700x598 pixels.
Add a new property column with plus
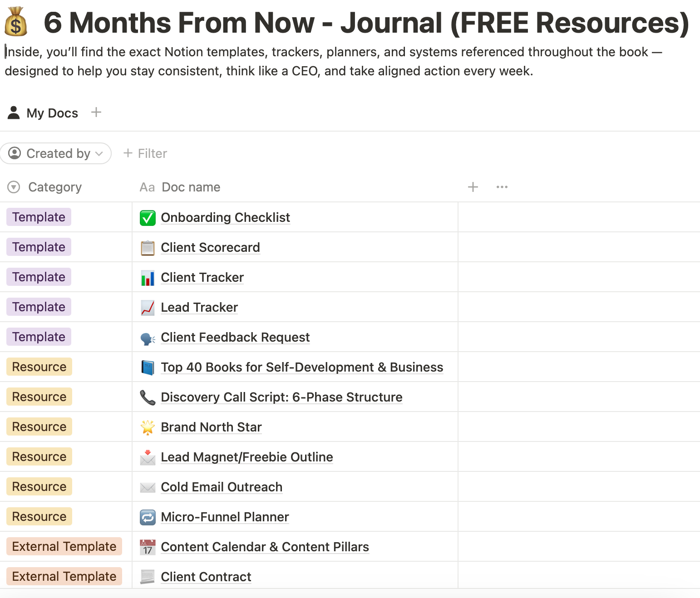[x=473, y=187]
